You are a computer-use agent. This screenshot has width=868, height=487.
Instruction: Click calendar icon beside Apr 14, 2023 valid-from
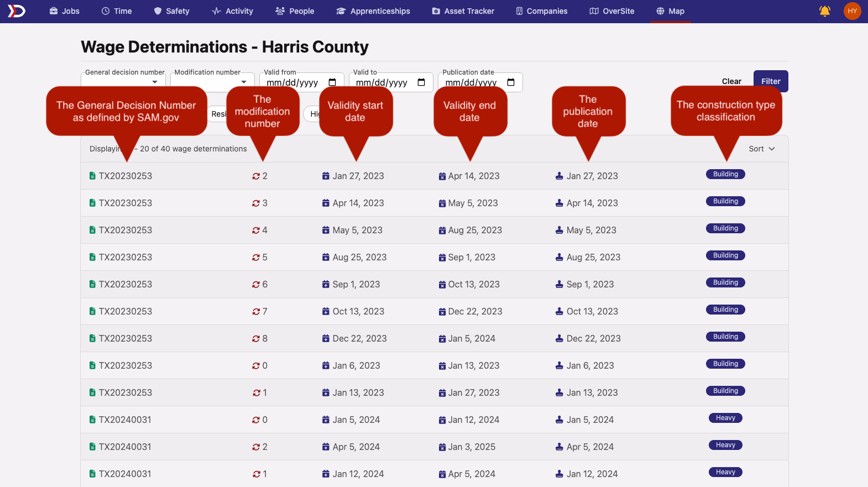pyautogui.click(x=326, y=203)
